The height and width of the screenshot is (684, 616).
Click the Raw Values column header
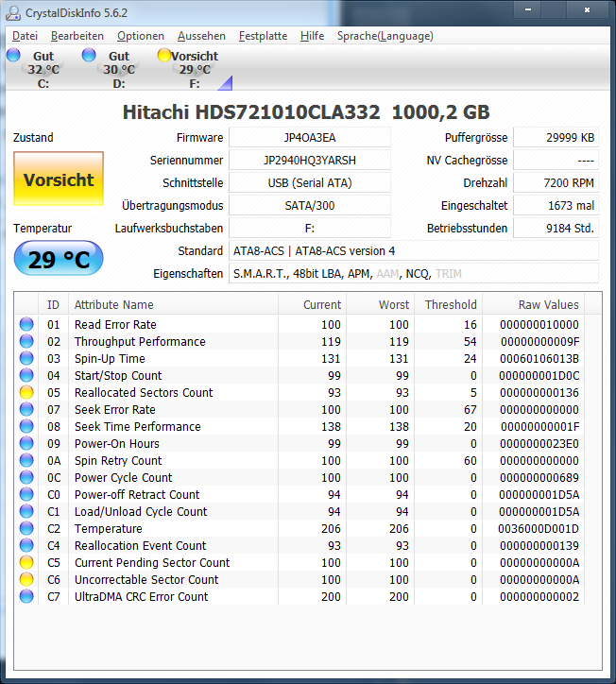click(x=534, y=304)
